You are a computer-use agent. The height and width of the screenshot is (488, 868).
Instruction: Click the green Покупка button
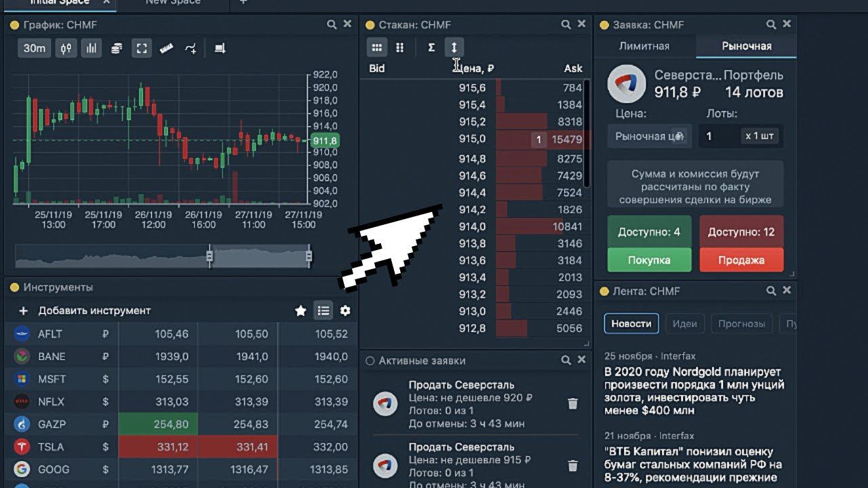tap(649, 260)
